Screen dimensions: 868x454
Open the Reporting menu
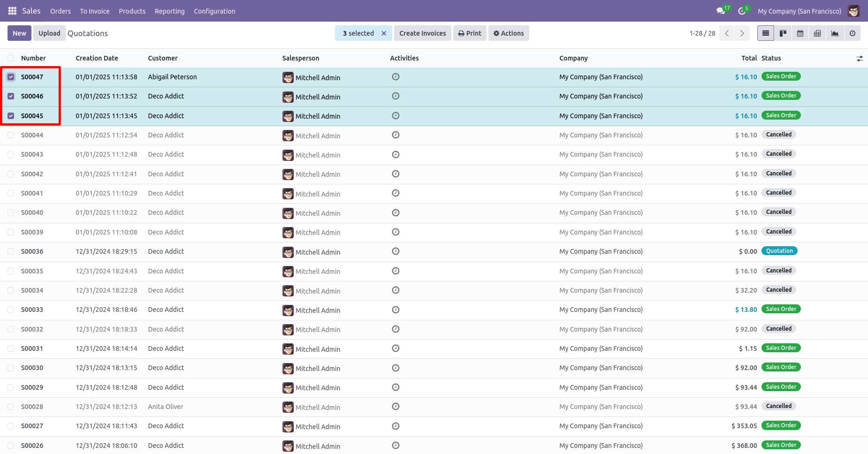coord(170,11)
